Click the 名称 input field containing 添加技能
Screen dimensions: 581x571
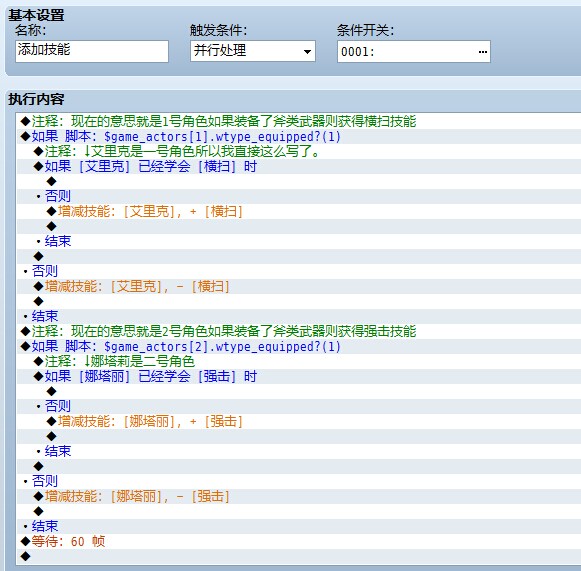92,51
